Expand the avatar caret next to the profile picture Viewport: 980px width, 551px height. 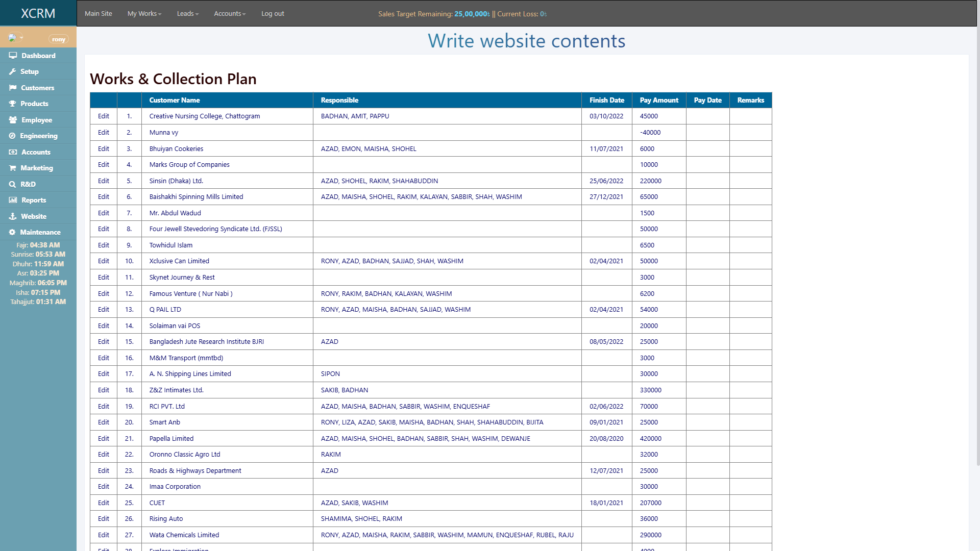(x=22, y=38)
